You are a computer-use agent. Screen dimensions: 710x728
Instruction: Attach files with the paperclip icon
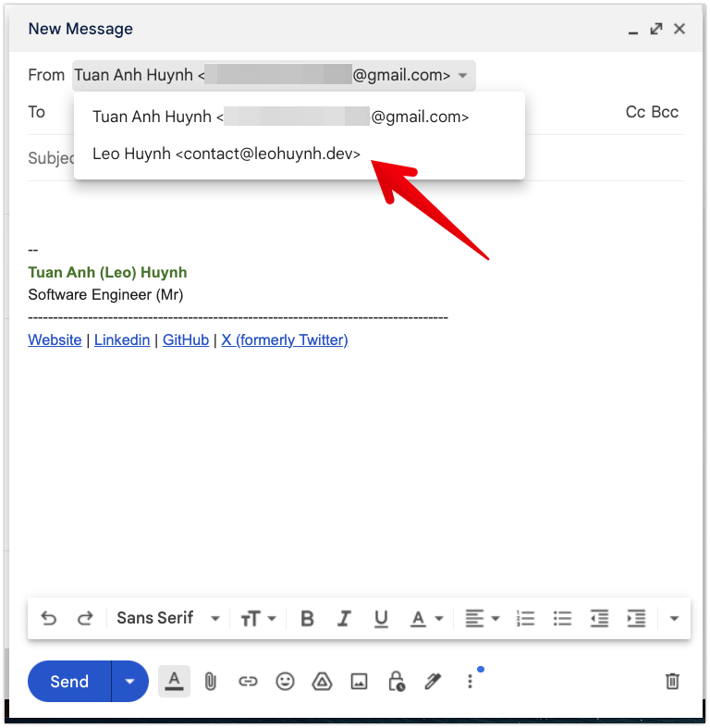pyautogui.click(x=210, y=682)
